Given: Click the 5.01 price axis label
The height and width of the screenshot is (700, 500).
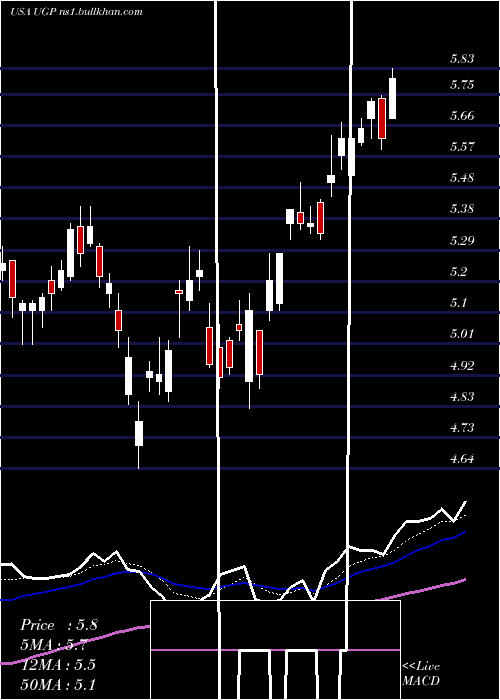Looking at the screenshot, I should click(462, 334).
